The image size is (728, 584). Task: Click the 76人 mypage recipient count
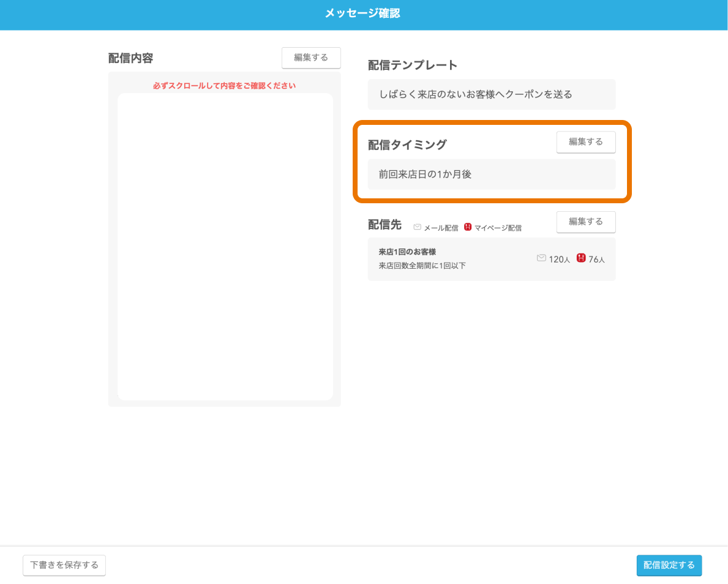pyautogui.click(x=596, y=260)
